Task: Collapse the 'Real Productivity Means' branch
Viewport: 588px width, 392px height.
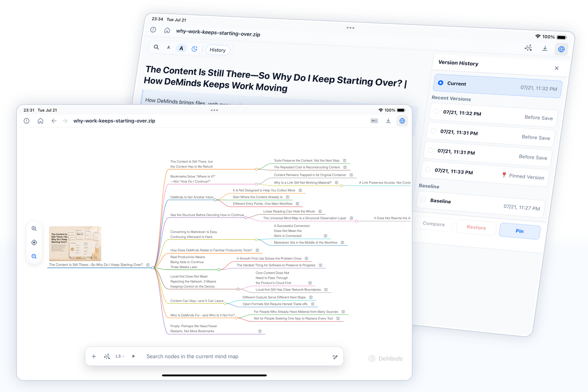Action: pyautogui.click(x=219, y=270)
